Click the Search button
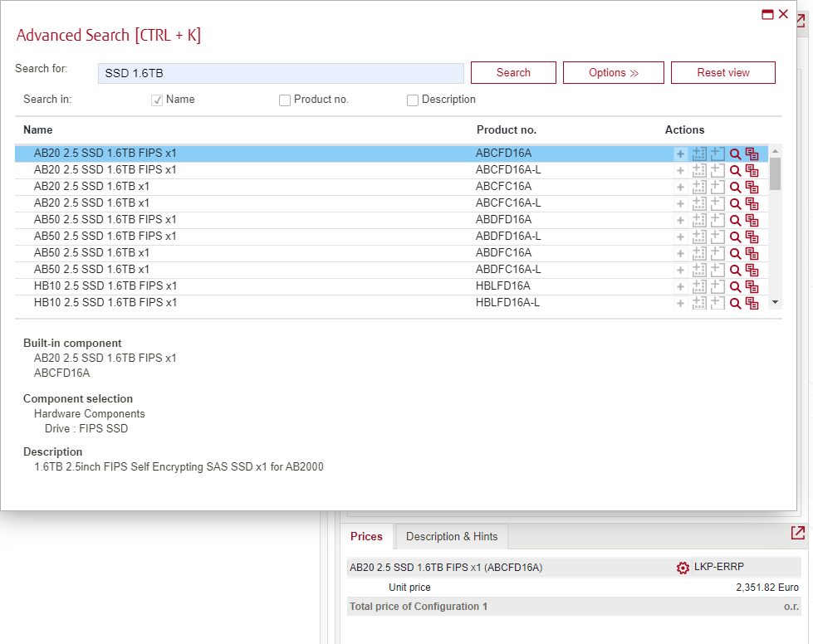 click(x=513, y=72)
